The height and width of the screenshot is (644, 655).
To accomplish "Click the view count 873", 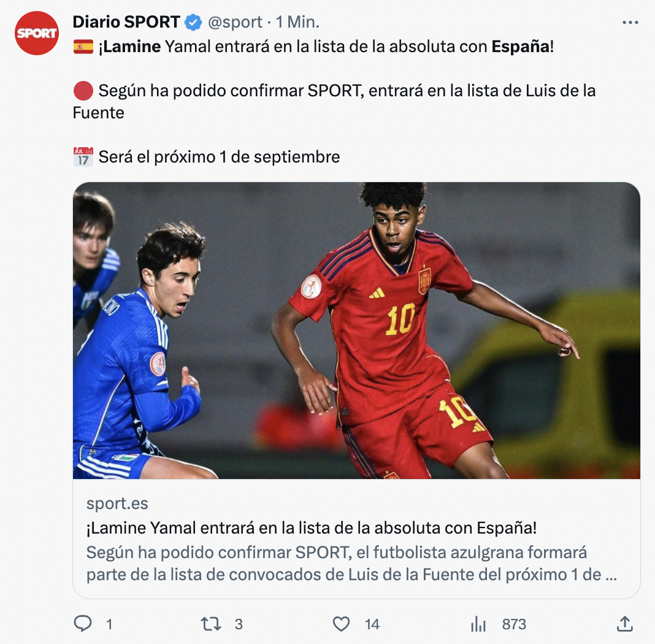I will (x=514, y=624).
